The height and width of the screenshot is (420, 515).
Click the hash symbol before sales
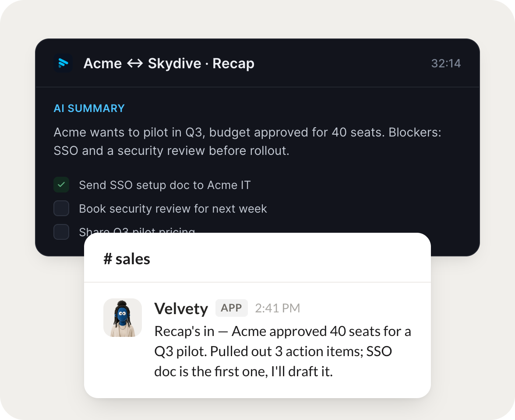(108, 259)
